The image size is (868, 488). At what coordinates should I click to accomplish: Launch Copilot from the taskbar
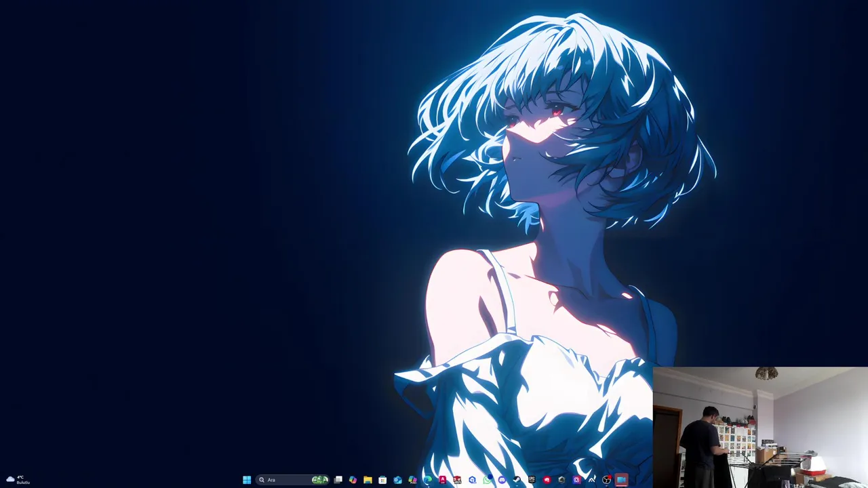pyautogui.click(x=353, y=480)
